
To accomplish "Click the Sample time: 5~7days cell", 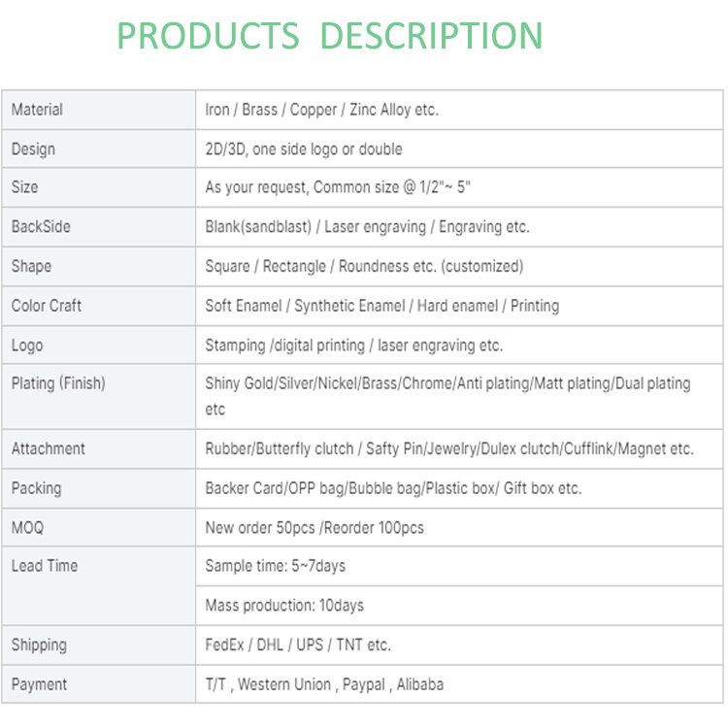I will point(275,566).
